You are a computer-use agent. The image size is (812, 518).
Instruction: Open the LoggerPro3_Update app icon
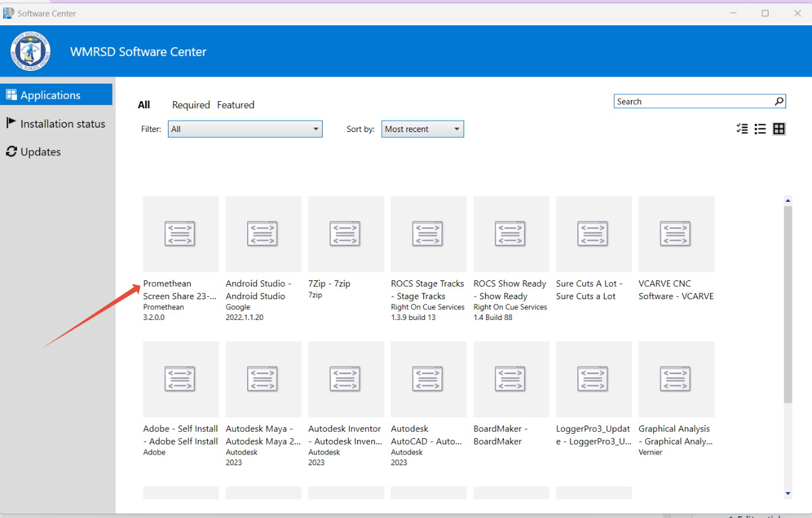point(594,379)
